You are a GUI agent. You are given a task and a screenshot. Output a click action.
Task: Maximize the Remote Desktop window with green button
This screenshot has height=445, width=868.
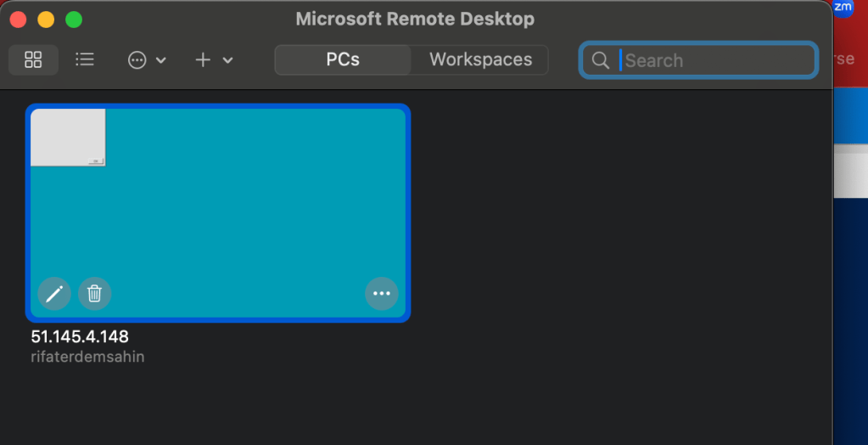(74, 20)
